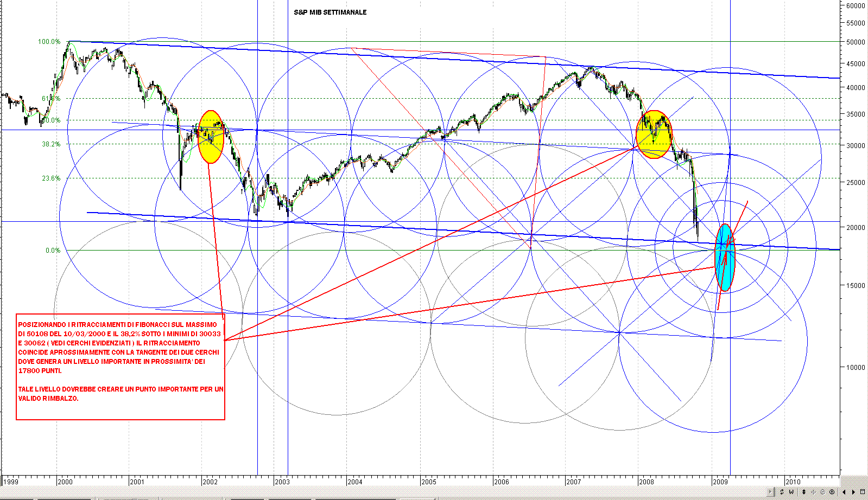This screenshot has height=500, width=868.
Task: Click the '15000' price label on the scale
Action: coord(856,286)
